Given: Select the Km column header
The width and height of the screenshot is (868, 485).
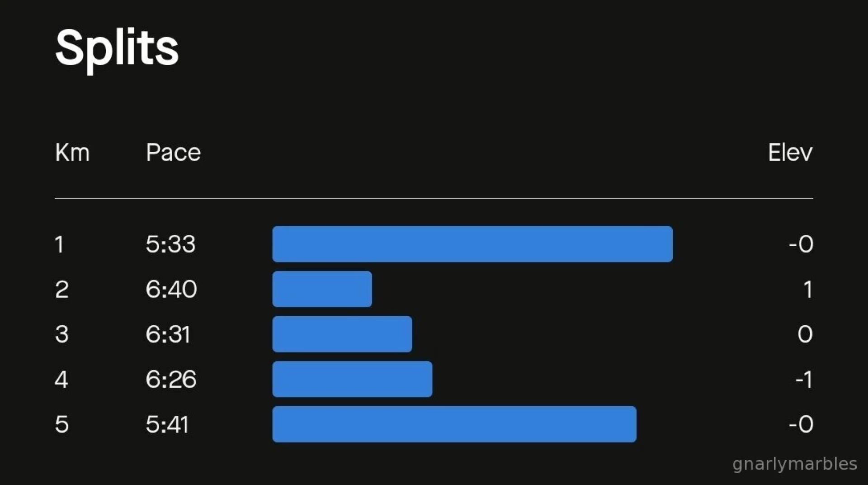Looking at the screenshot, I should pyautogui.click(x=72, y=152).
